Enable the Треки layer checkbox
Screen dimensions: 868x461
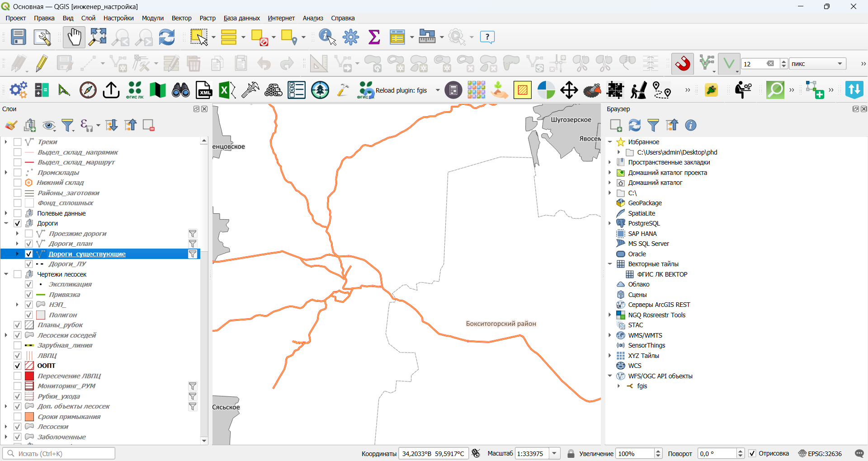(18, 142)
